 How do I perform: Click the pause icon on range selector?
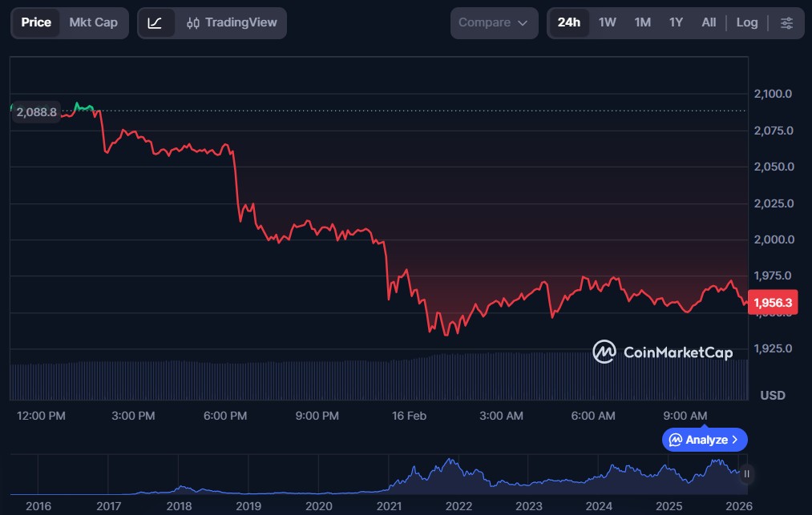click(x=746, y=473)
